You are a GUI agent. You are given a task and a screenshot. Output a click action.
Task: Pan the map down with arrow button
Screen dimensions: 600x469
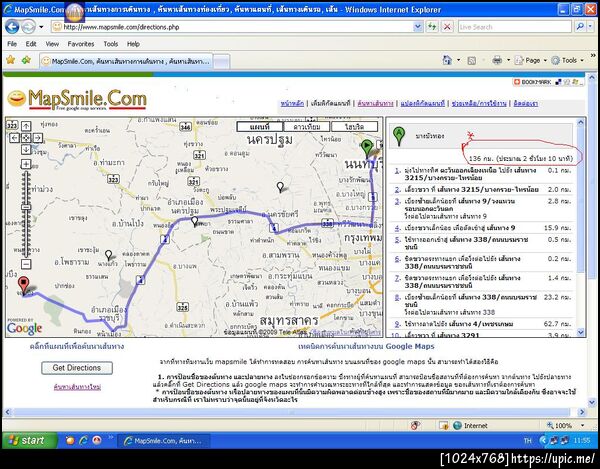click(x=26, y=150)
